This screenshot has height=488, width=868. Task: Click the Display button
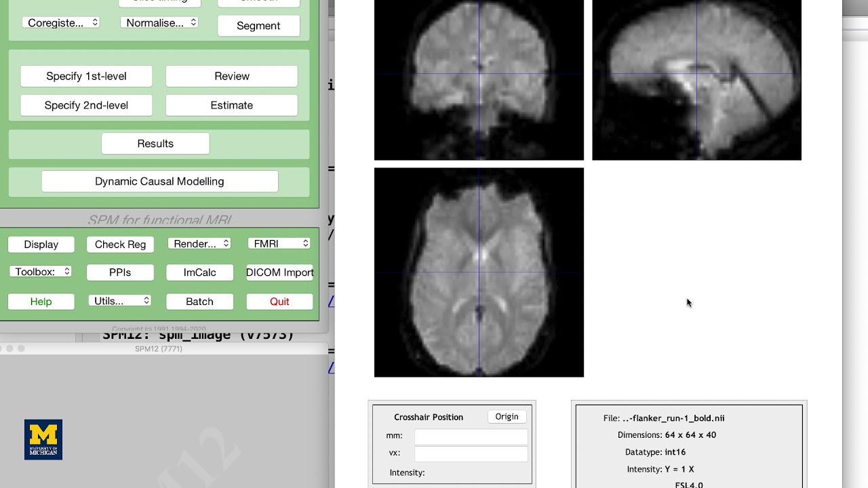tap(41, 244)
